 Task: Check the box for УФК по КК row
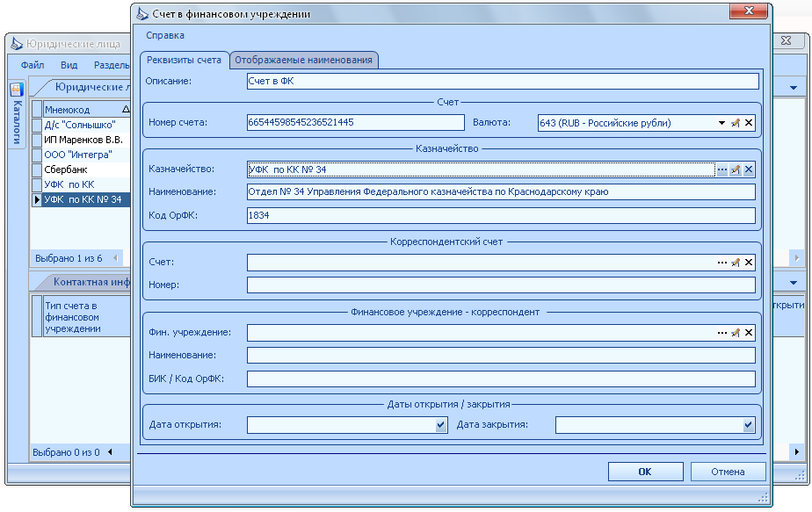coord(36,184)
